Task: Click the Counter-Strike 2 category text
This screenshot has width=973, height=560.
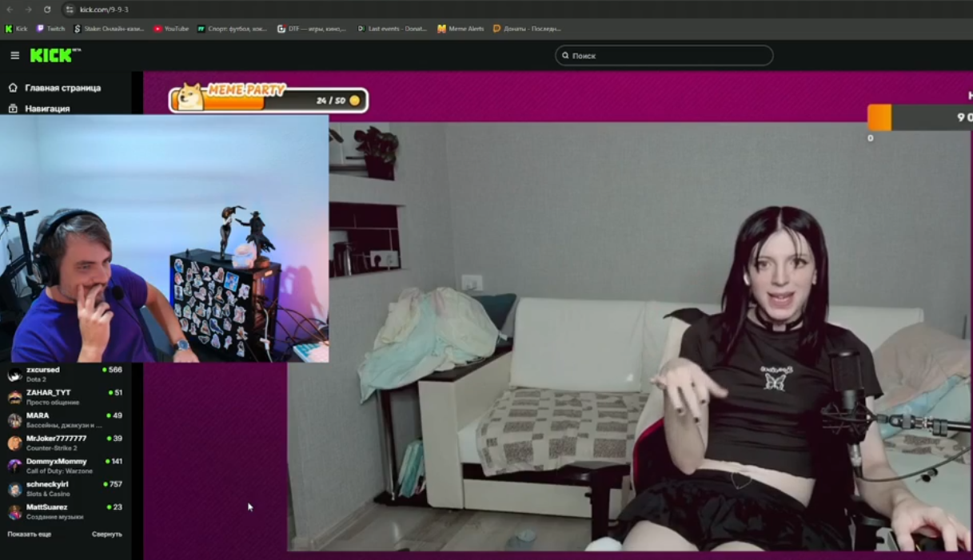Action: 52,448
